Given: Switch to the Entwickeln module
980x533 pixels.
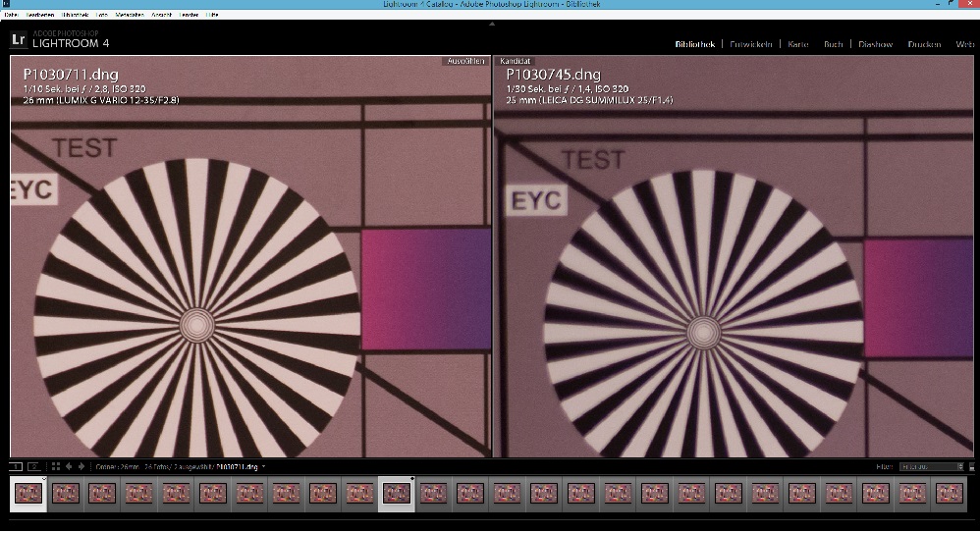Looking at the screenshot, I should pyautogui.click(x=751, y=44).
